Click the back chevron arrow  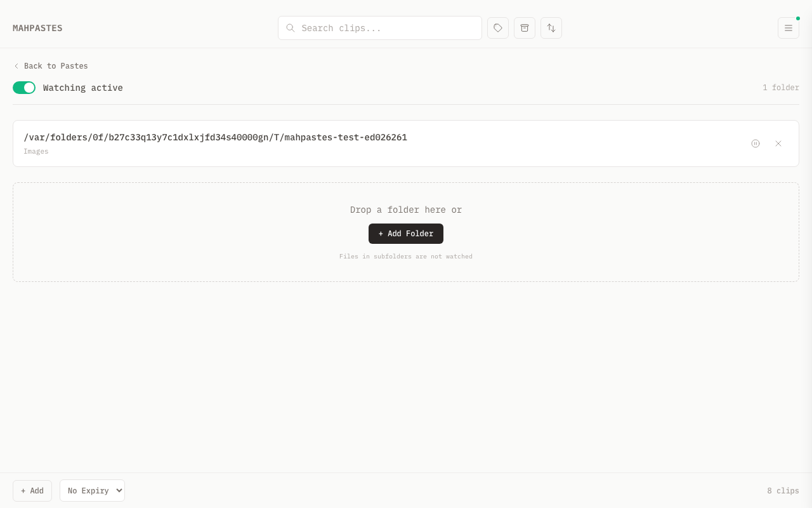(x=16, y=66)
